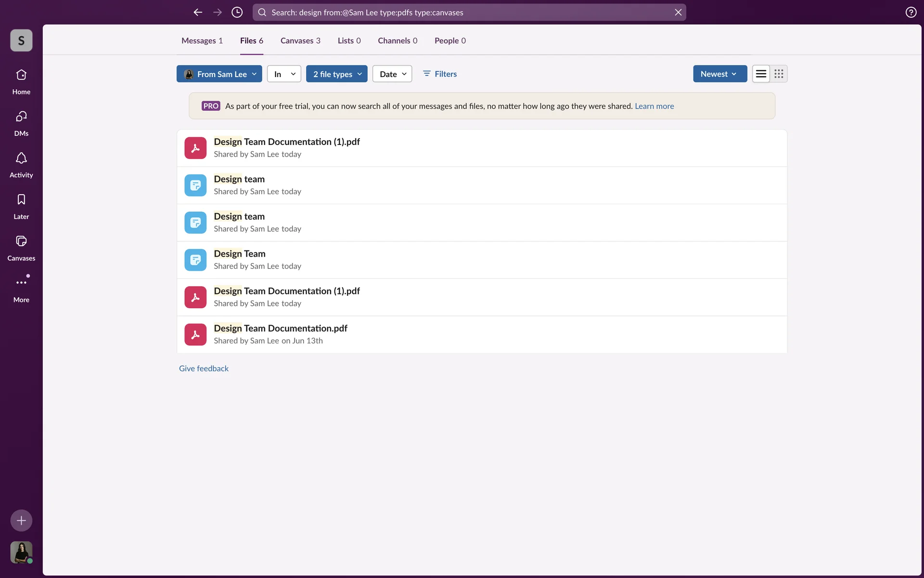Follow the Learn more link
924x578 pixels.
click(x=654, y=106)
